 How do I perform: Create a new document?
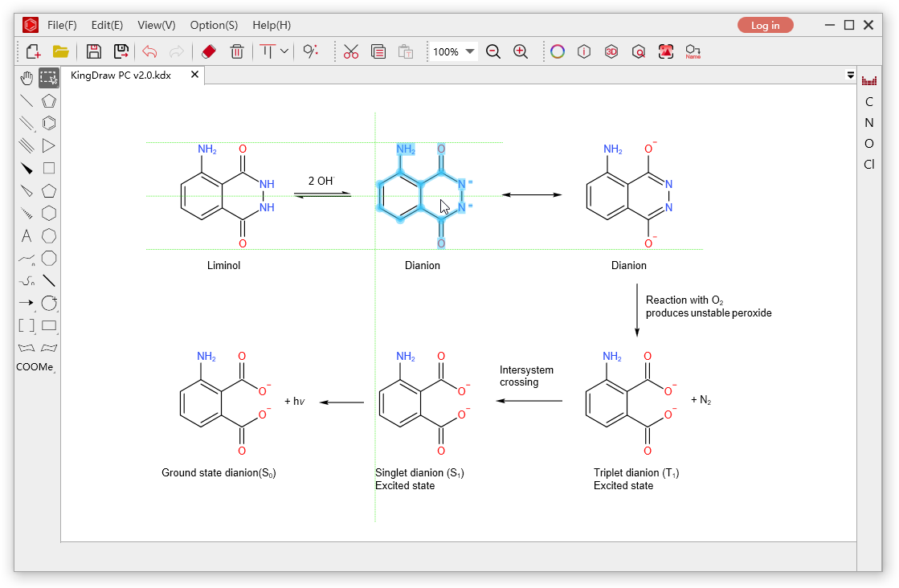(33, 51)
